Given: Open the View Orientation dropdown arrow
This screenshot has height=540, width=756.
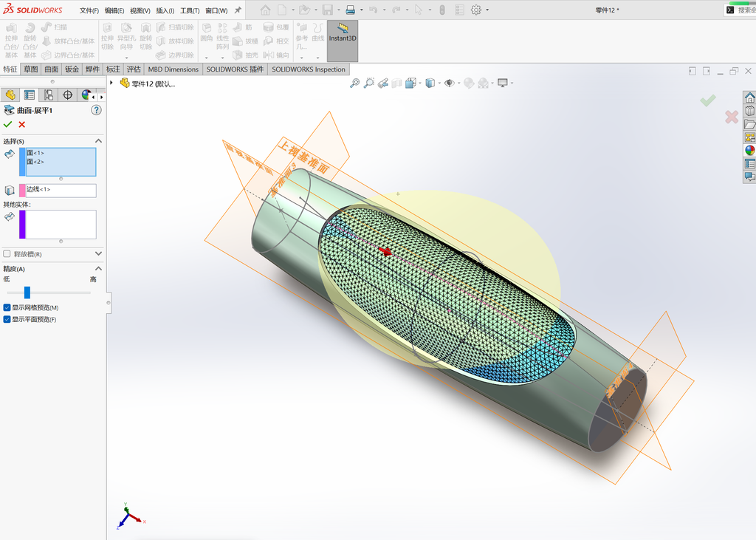Looking at the screenshot, I should point(420,83).
